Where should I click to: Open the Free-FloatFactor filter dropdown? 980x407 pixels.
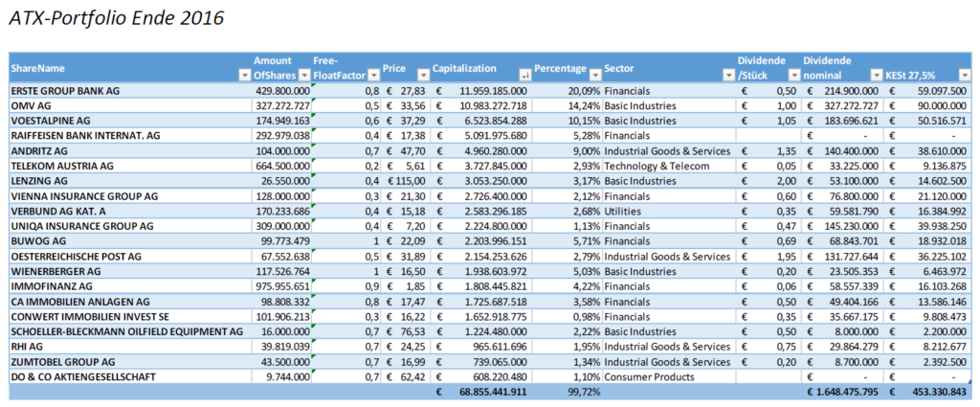pyautogui.click(x=374, y=77)
